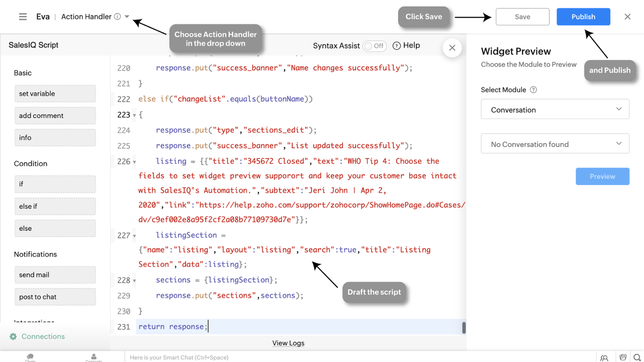Click the info icon next to Action Handler
The width and height of the screenshot is (644, 362).
pyautogui.click(x=118, y=16)
